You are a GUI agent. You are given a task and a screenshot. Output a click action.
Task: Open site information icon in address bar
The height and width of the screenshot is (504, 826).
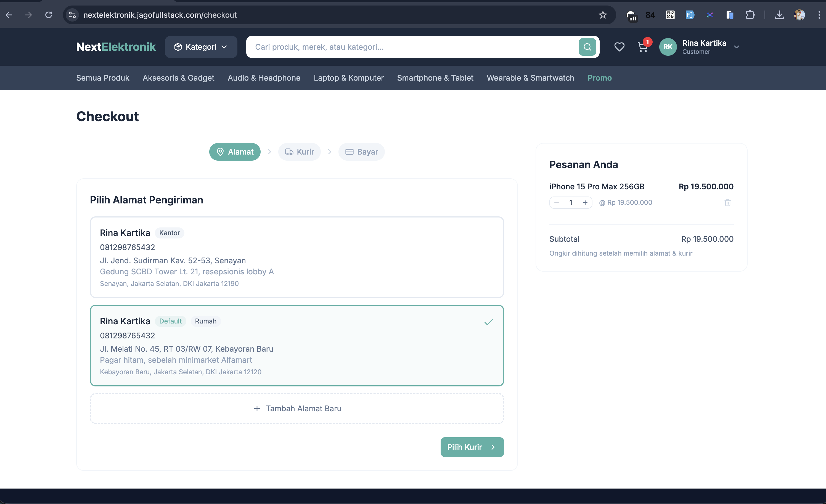(x=72, y=15)
